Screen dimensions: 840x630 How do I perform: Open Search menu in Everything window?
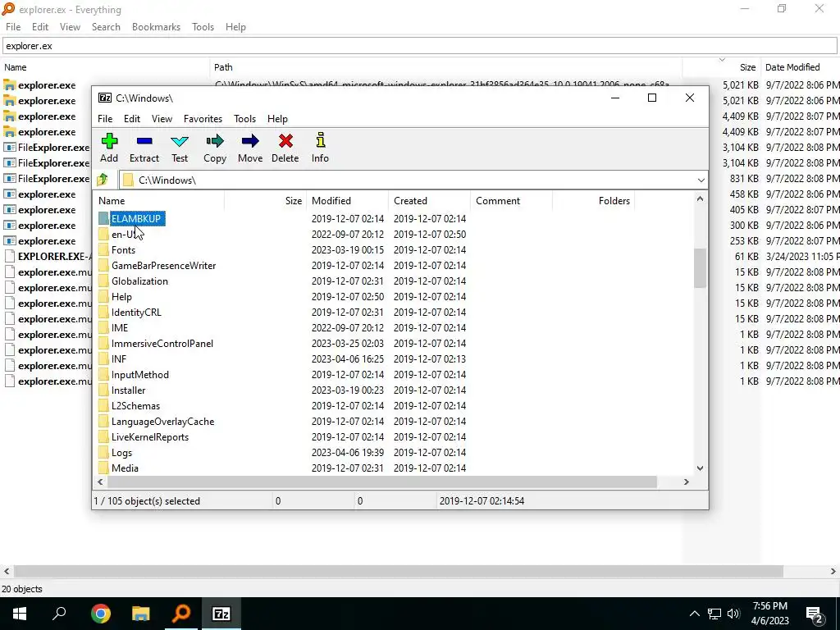pos(106,27)
